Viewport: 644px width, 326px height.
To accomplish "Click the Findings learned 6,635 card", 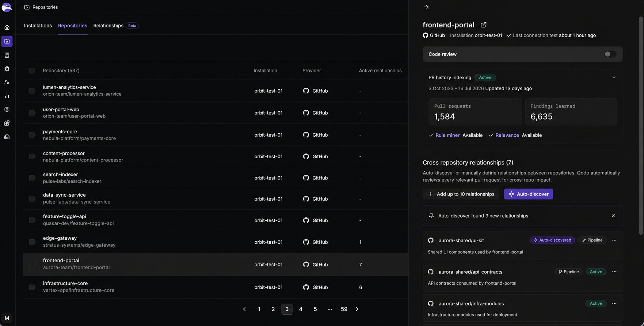I will click(571, 112).
